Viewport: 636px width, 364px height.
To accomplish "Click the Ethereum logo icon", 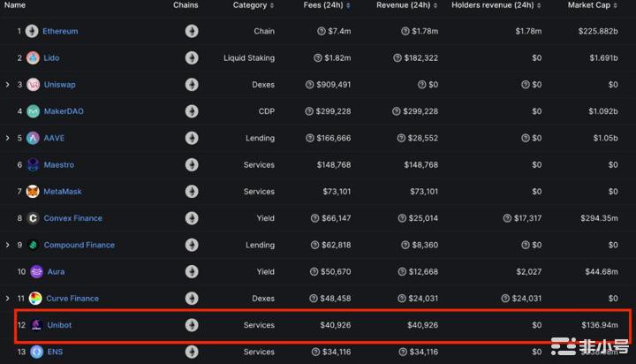I will [x=32, y=32].
